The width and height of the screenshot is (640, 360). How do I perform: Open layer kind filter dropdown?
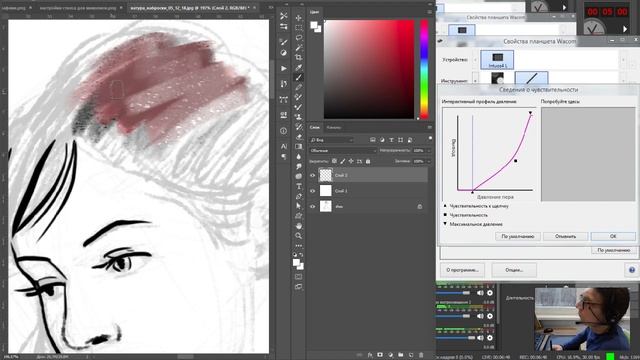[331, 140]
